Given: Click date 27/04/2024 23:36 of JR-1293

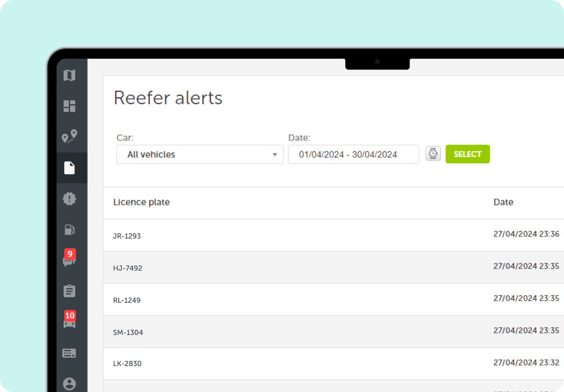Looking at the screenshot, I should click(x=526, y=234).
